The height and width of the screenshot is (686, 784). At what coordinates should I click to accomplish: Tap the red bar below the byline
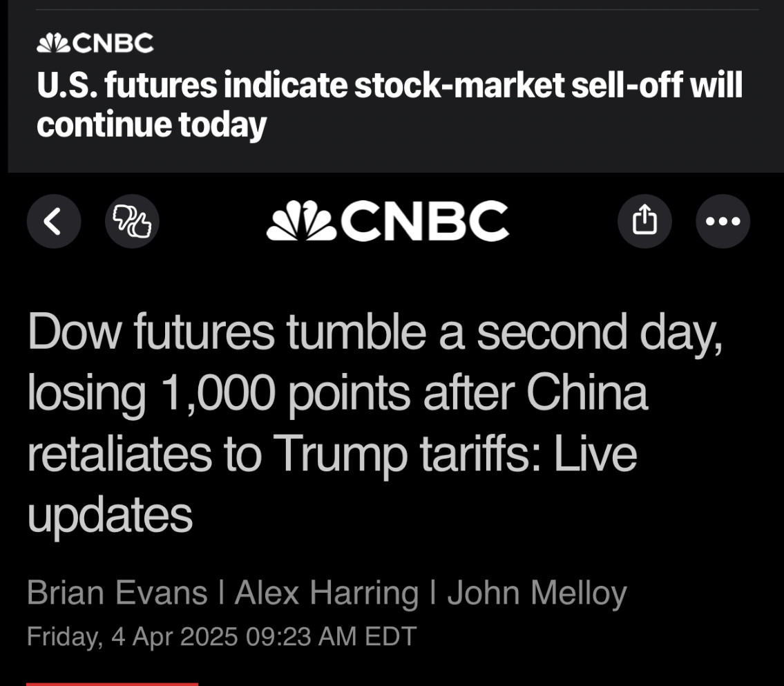[x=112, y=684]
